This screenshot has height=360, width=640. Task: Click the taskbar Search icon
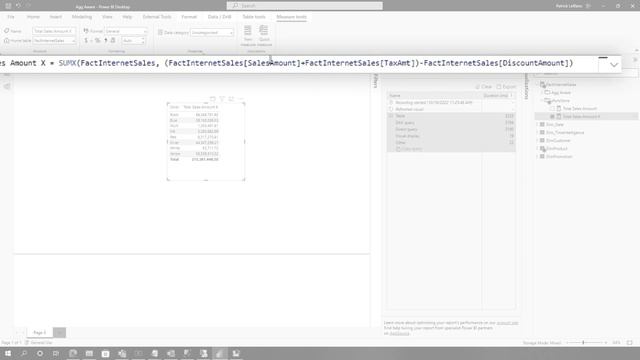[x=24, y=353]
